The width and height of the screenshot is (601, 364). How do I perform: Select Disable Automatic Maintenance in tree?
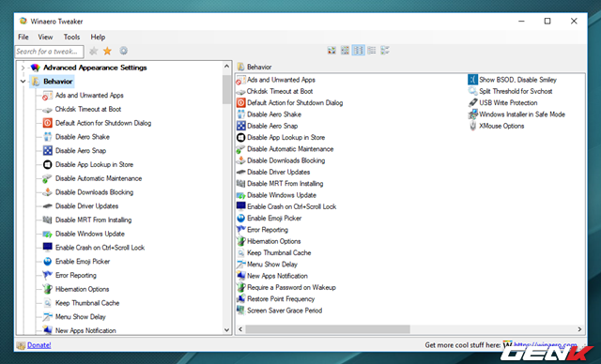[99, 178]
